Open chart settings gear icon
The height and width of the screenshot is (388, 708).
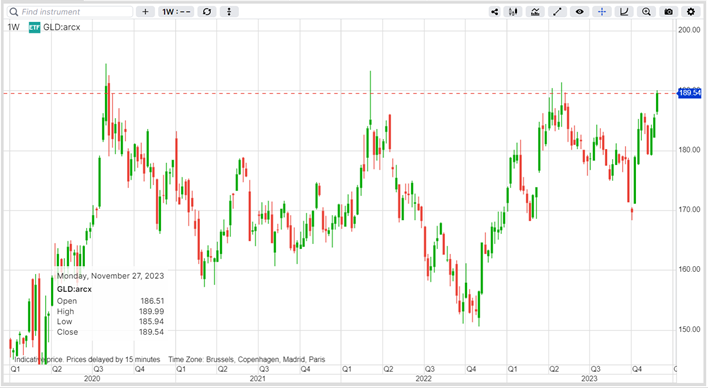tap(691, 12)
